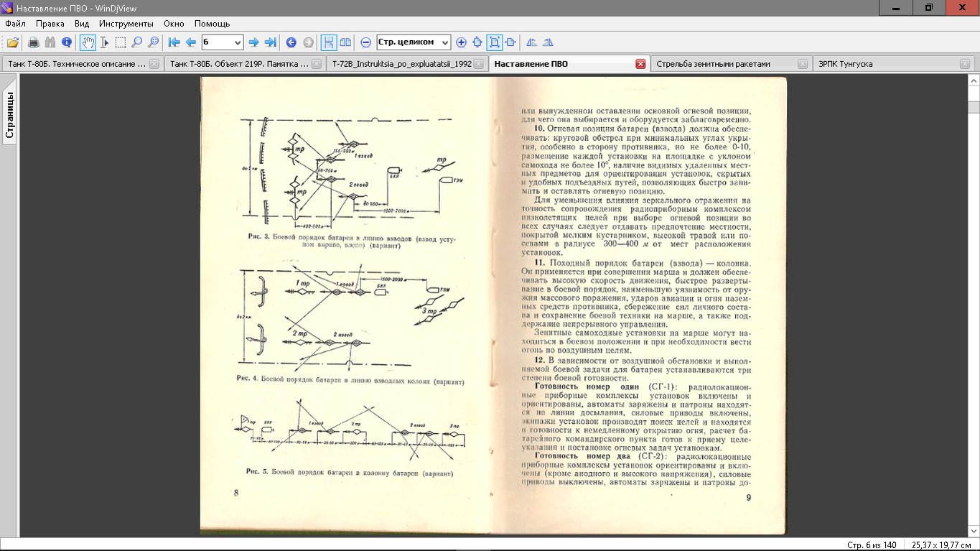980x551 pixels.
Task: Open the Find (binoculars) tool
Action: point(50,42)
